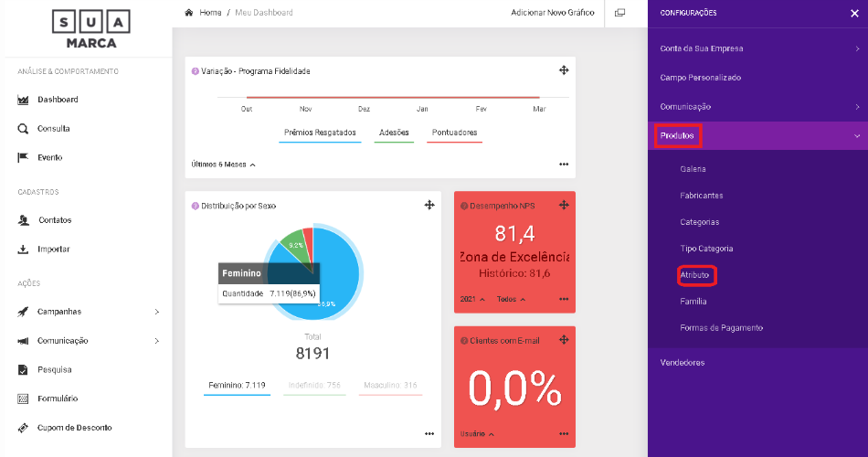The image size is (868, 457).
Task: Click Adicionar Novo Gráfico
Action: click(553, 13)
